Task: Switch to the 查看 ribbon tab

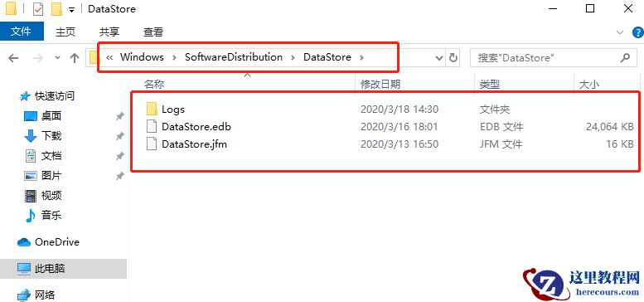Action: (x=153, y=32)
